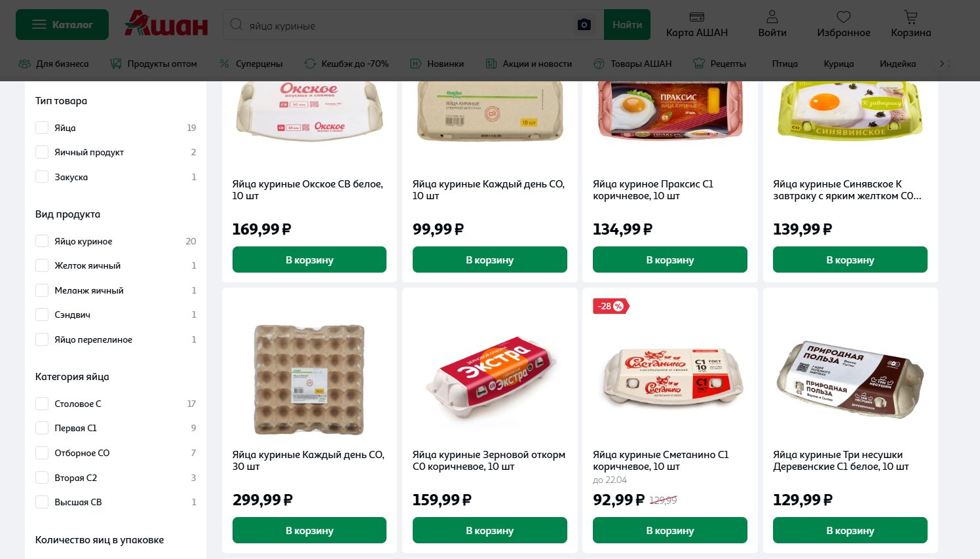
Task: Go to the АШАН logo homepage
Action: 166,24
